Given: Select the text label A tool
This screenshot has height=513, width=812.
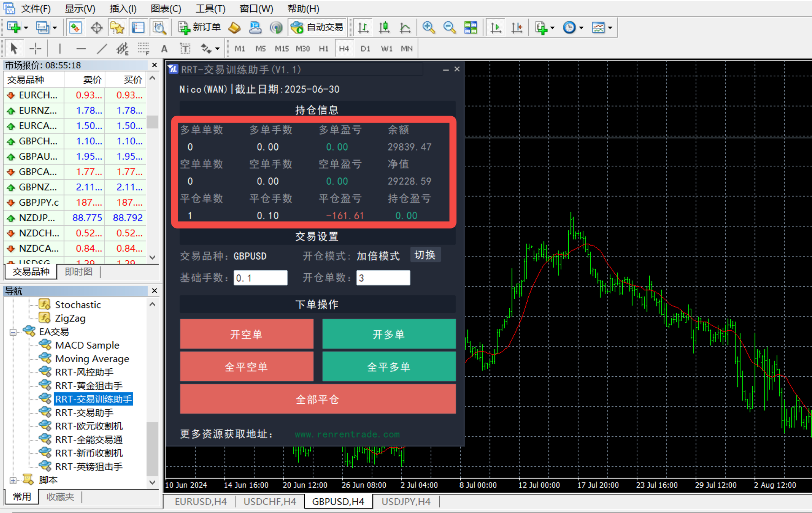Looking at the screenshot, I should (164, 48).
